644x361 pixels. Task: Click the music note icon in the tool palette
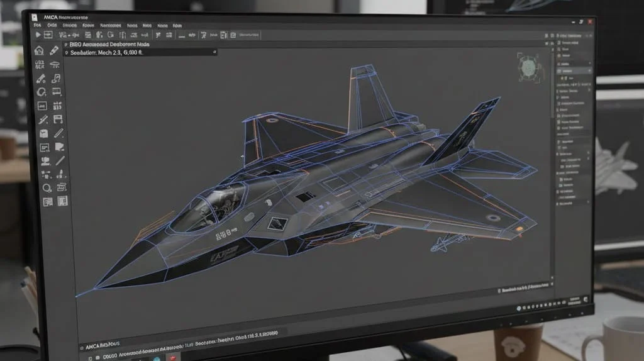pos(56,78)
